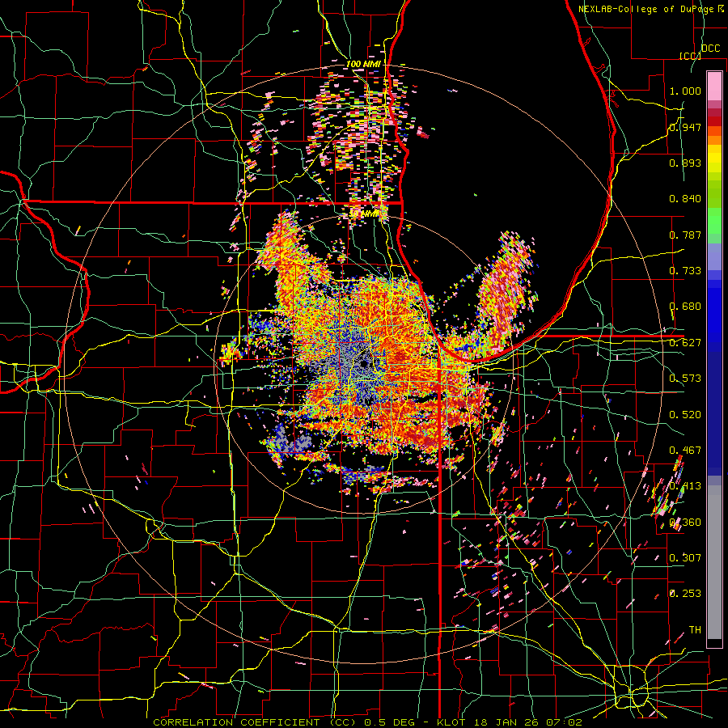Click the 0.307 scale value

(x=685, y=558)
